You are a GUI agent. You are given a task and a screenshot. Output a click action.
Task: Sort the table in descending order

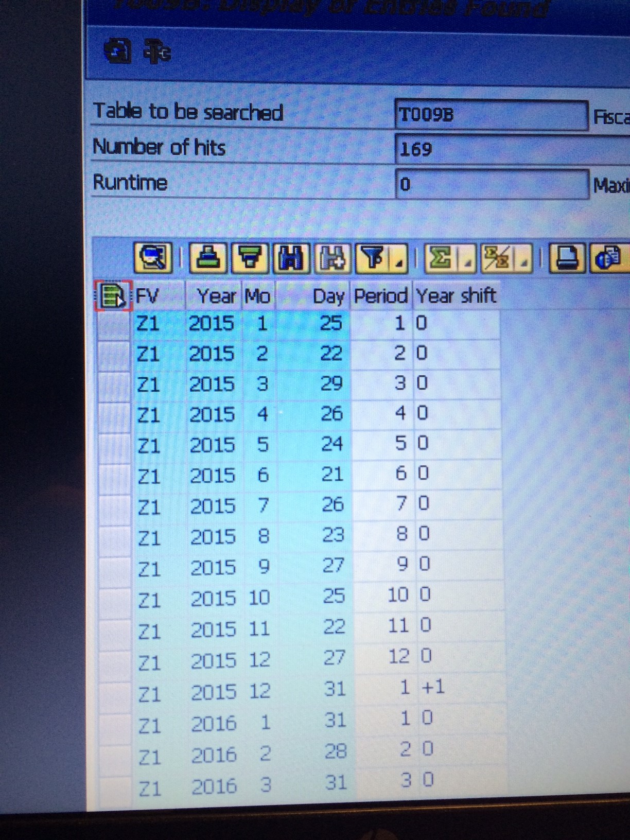tap(250, 257)
